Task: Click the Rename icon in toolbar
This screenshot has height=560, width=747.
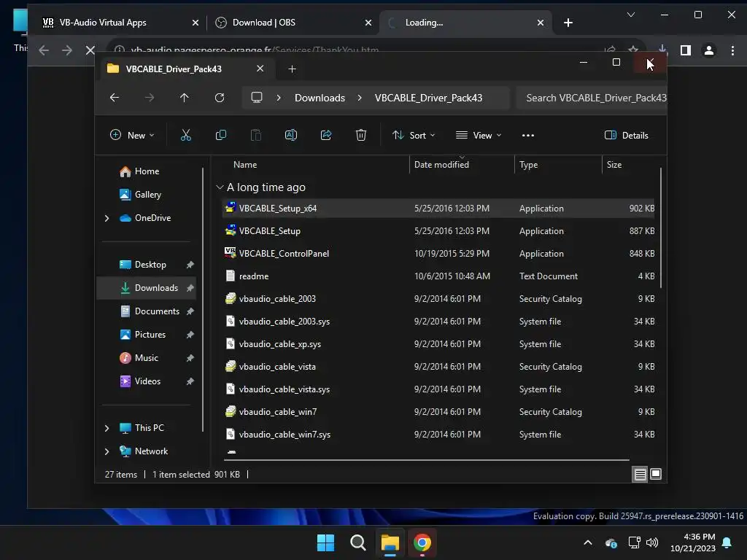Action: tap(290, 135)
